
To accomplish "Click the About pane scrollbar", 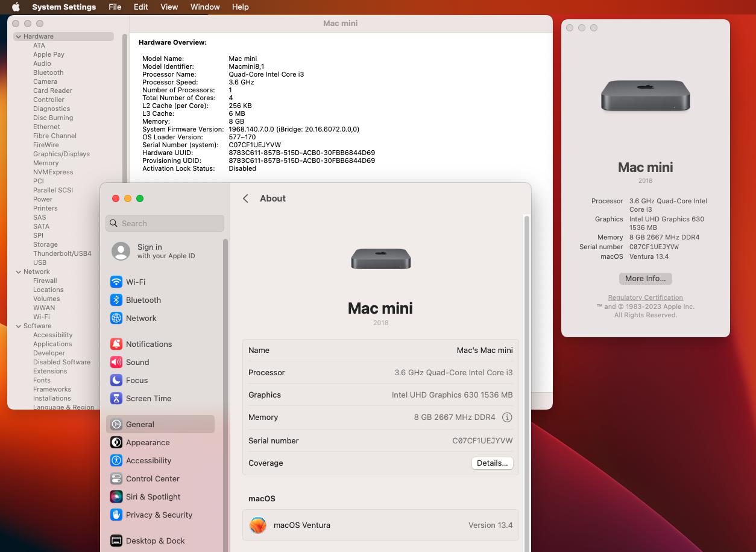I will tap(526, 383).
